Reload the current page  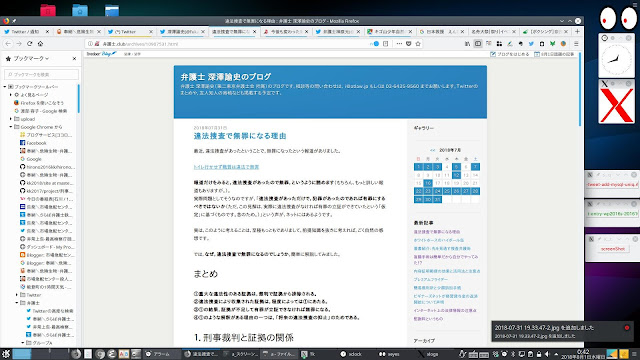click(x=29, y=44)
